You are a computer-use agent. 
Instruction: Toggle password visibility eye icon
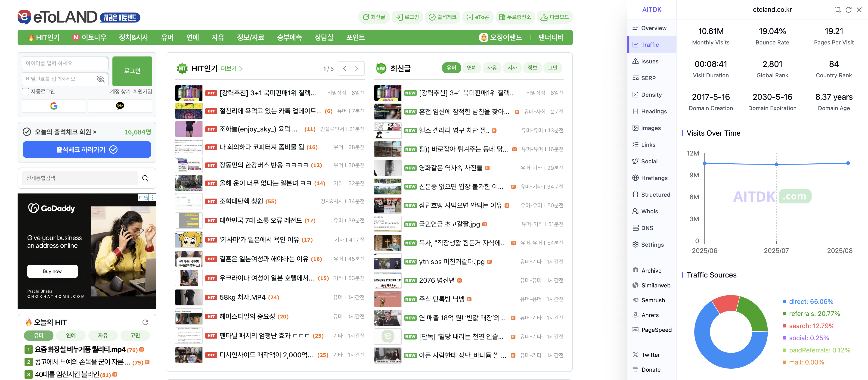(x=100, y=79)
